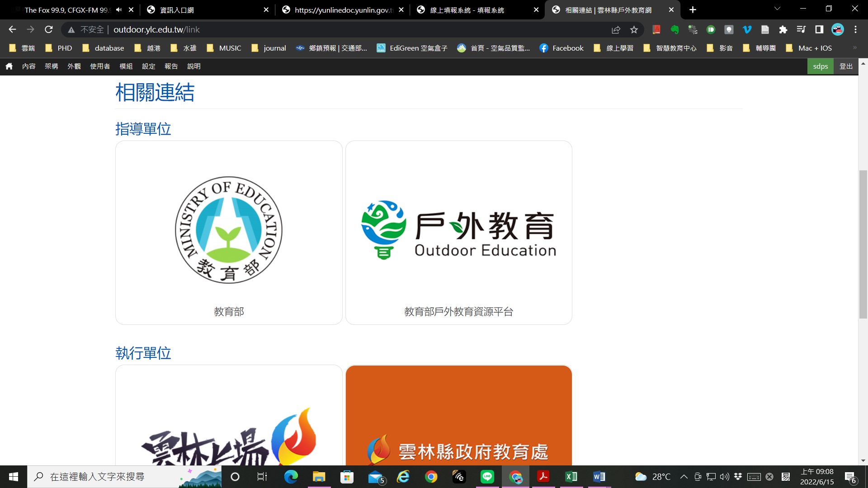Open the Extensions puzzle icon

783,29
